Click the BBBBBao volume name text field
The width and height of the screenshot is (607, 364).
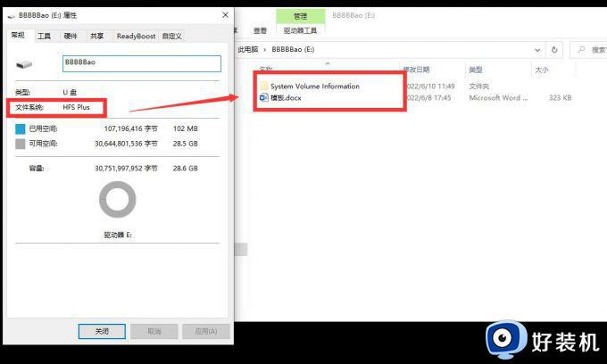coord(141,64)
